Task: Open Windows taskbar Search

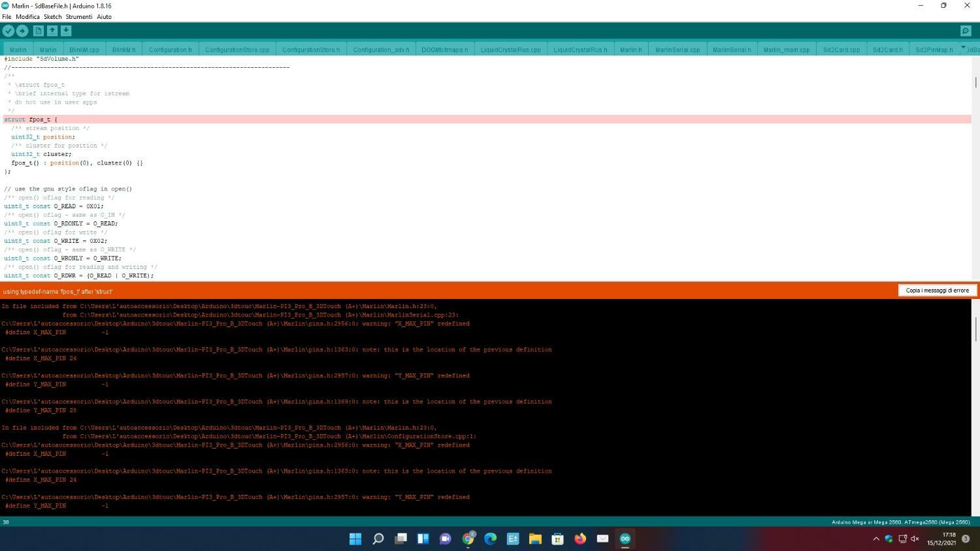Action: coord(378,539)
